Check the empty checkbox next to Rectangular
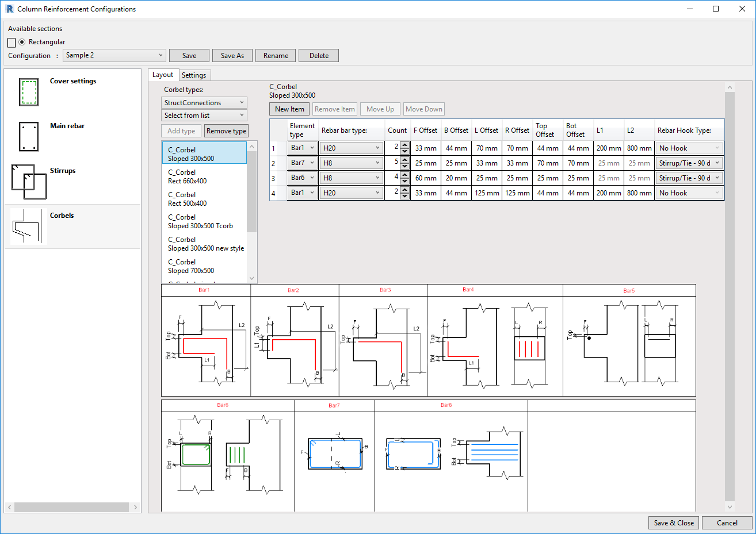This screenshot has height=534, width=756. (11, 42)
